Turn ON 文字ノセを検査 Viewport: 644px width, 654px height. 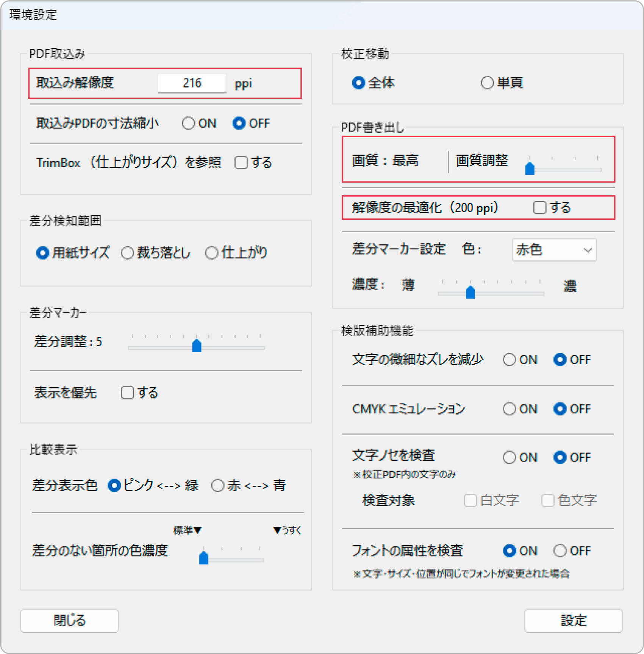(510, 457)
